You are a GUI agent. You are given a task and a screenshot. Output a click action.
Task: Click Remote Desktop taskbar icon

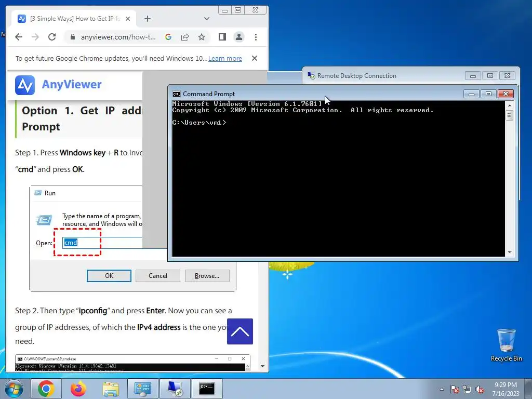(175, 389)
